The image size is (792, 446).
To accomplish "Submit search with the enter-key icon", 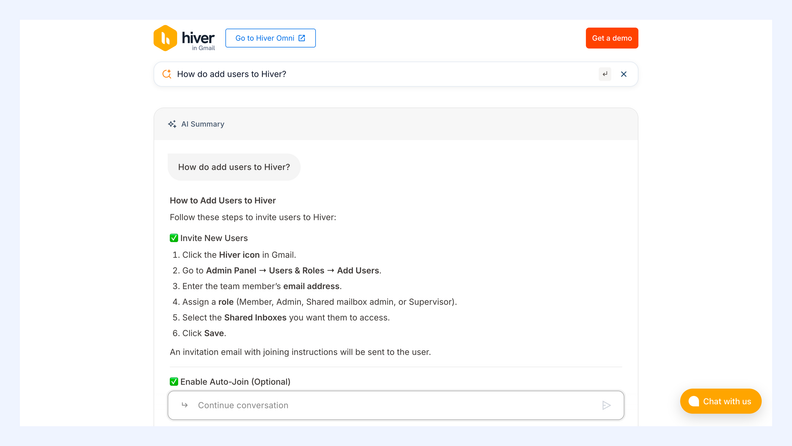I will 605,74.
